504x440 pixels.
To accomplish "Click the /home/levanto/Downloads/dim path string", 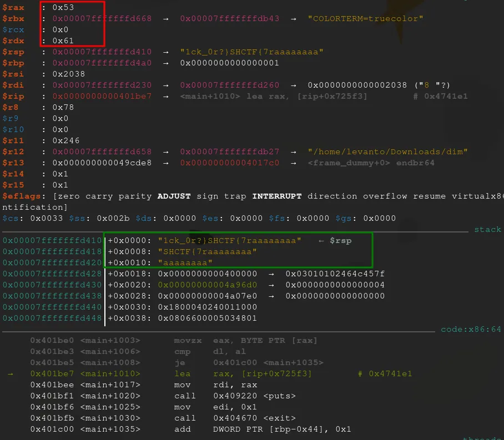I will [x=387, y=151].
